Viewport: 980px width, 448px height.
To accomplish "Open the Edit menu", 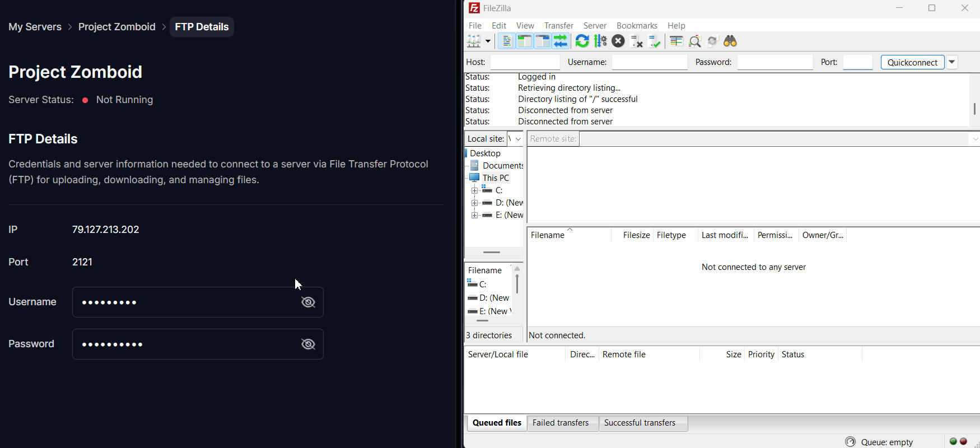I will point(499,26).
